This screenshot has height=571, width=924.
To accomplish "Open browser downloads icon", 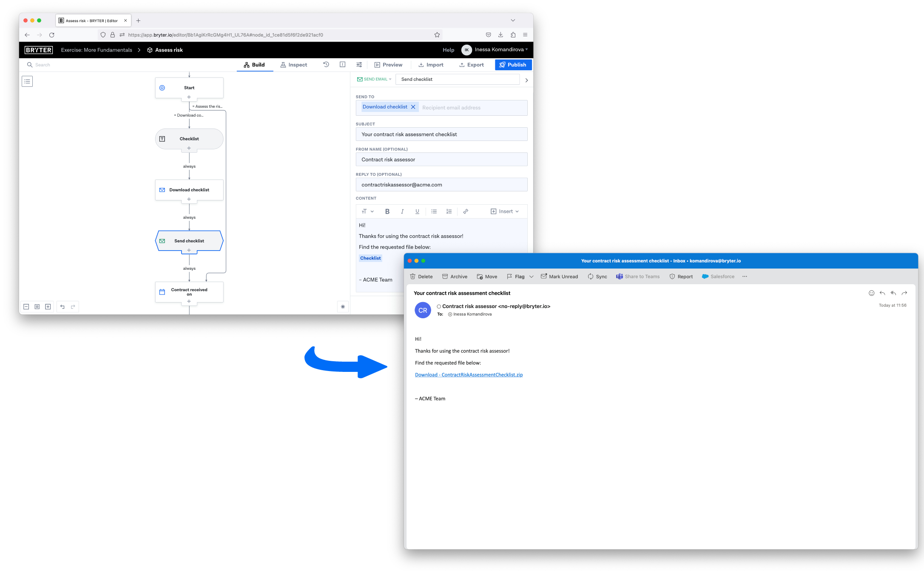I will point(500,35).
